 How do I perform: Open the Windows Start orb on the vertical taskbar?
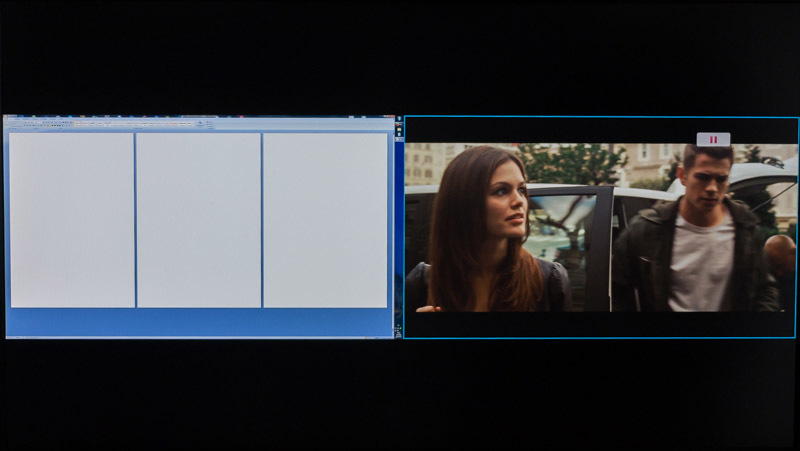point(399,118)
